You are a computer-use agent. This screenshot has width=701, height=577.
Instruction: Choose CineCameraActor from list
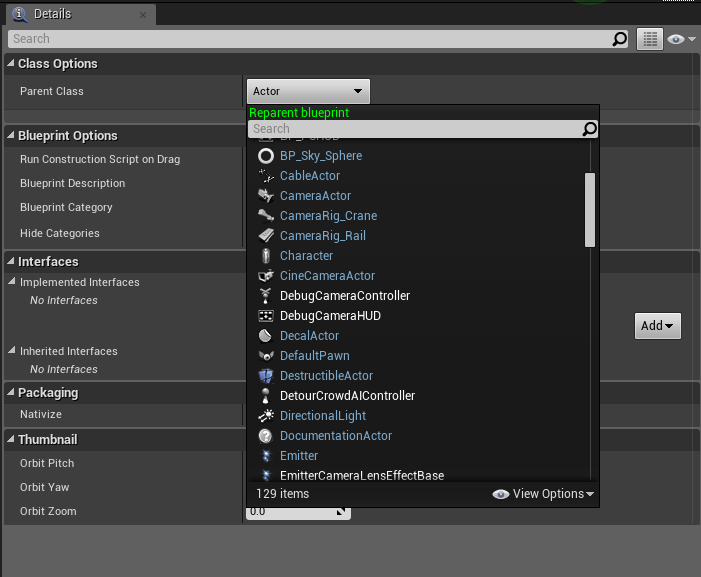(327, 276)
